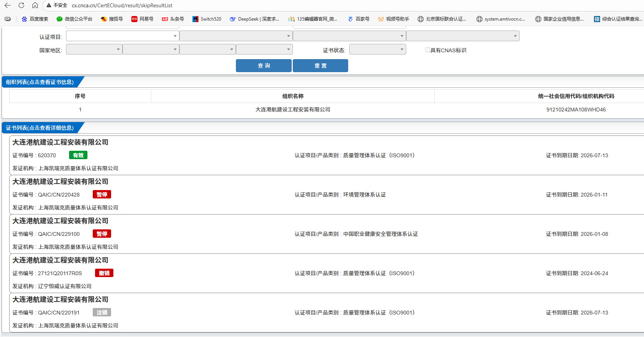644x337 pixels.
Task: Click the 环境管理体系认证 category text
Action: (365, 195)
